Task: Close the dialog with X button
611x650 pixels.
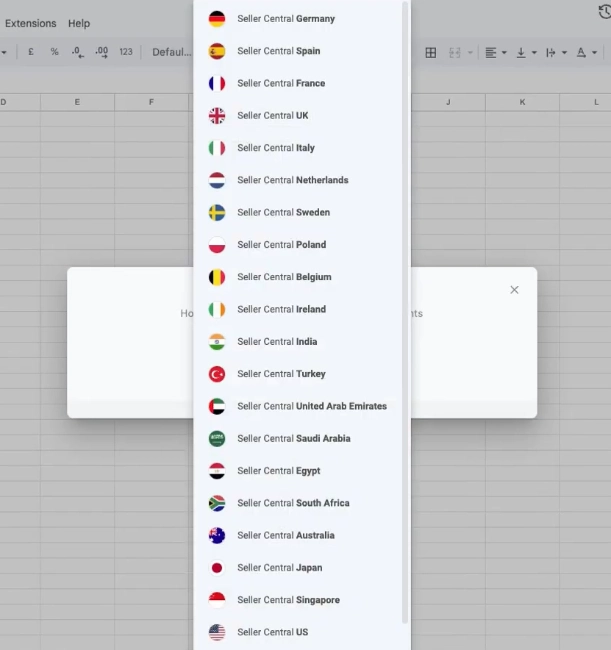Action: tap(514, 290)
